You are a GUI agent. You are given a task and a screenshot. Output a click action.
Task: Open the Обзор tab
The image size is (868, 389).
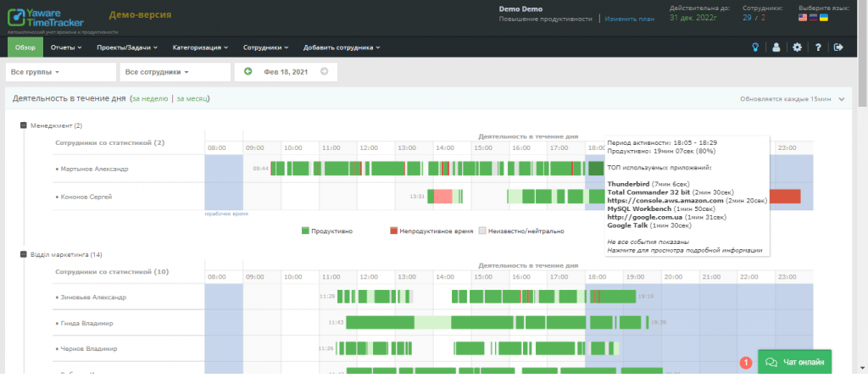click(x=25, y=47)
